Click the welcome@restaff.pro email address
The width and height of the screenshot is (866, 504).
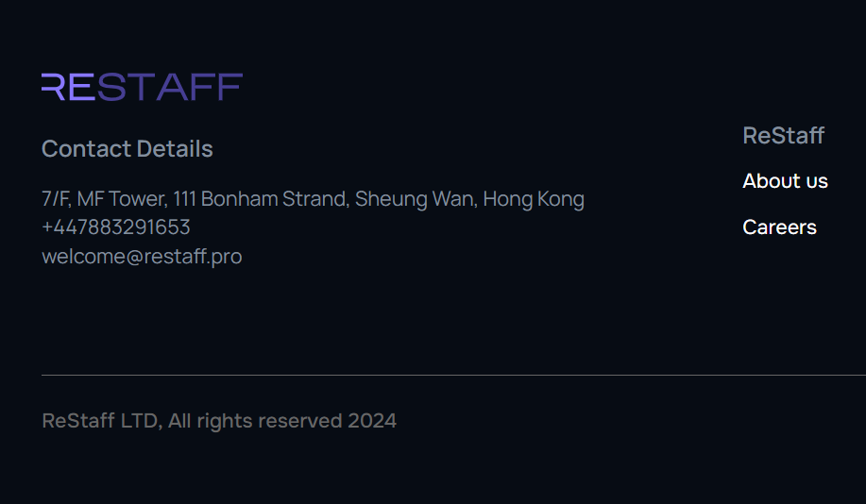142,256
